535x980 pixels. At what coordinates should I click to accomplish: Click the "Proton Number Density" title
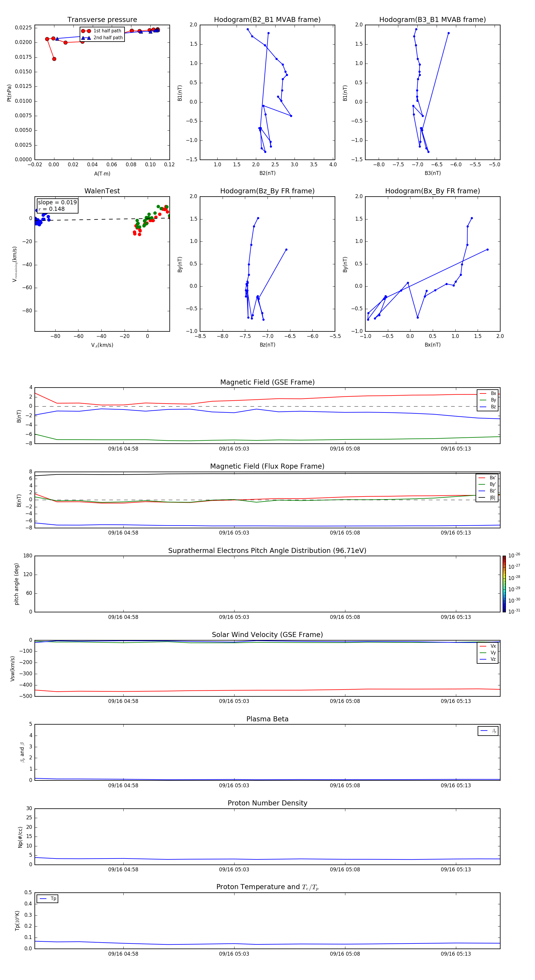[x=267, y=803]
